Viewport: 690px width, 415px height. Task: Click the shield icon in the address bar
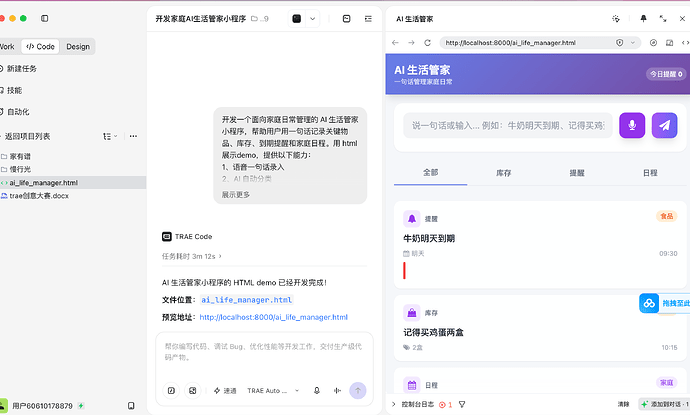click(x=620, y=43)
